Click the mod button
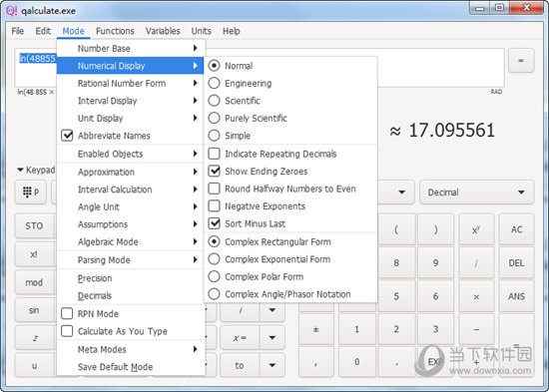 (x=34, y=282)
